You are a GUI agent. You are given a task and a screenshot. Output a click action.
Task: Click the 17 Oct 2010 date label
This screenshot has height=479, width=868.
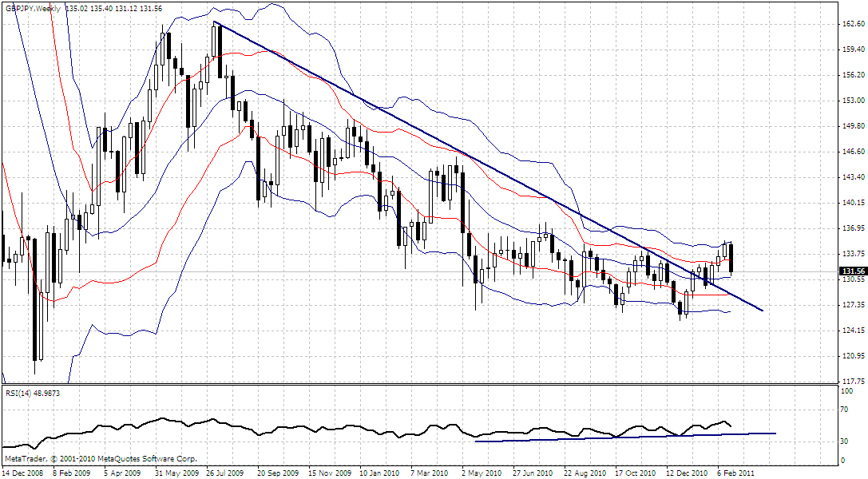pyautogui.click(x=635, y=473)
